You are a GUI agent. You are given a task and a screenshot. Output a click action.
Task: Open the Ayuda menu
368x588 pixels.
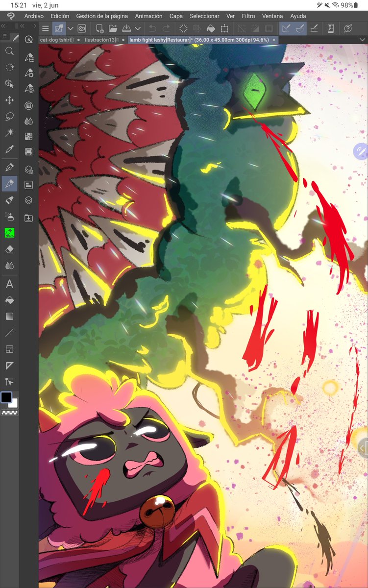tap(298, 16)
